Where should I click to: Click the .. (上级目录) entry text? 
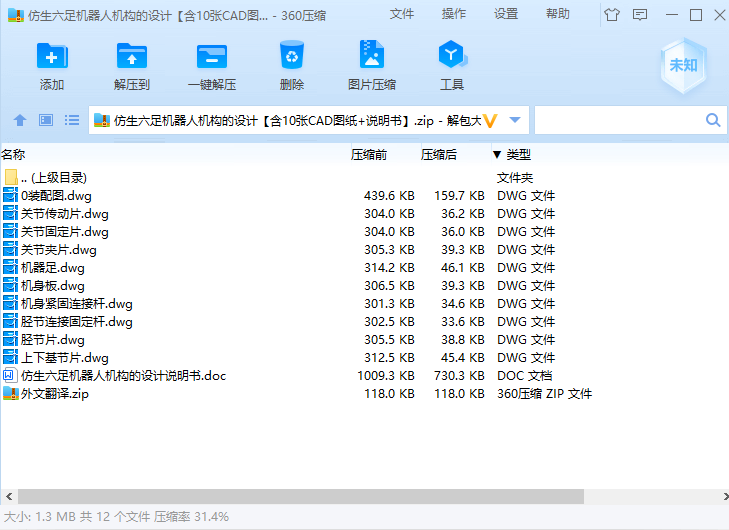click(x=54, y=178)
